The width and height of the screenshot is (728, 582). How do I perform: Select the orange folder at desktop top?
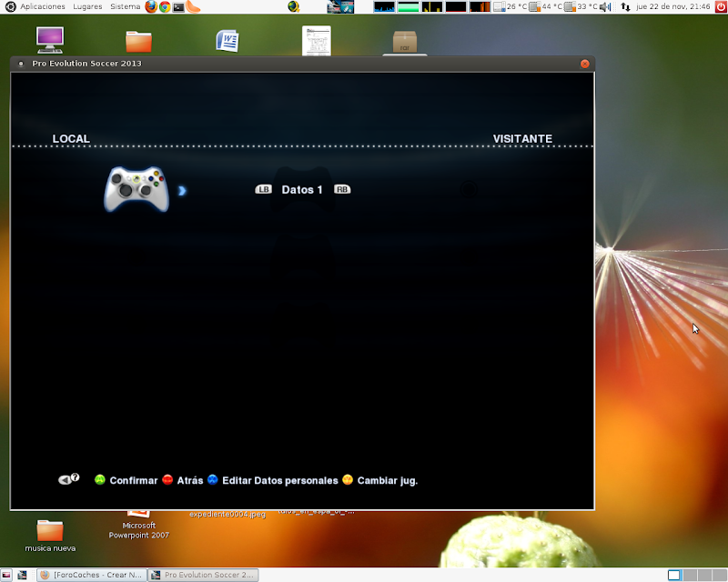[138, 41]
